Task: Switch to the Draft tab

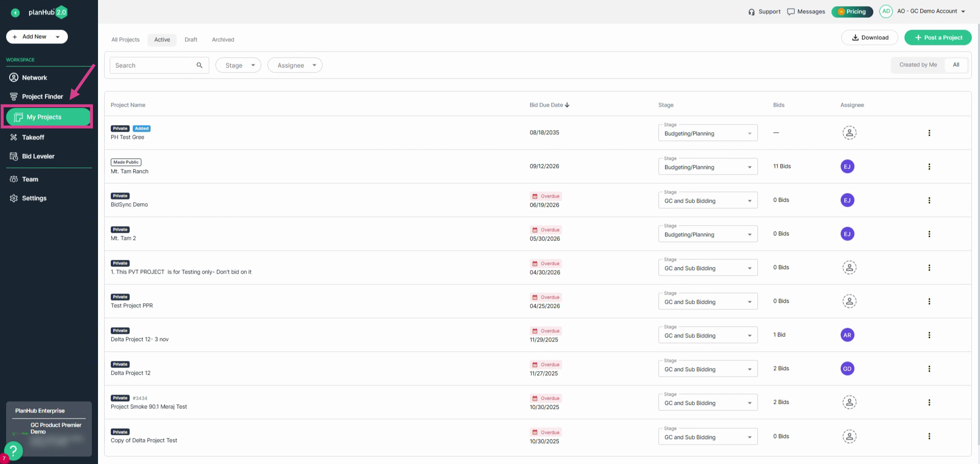Action: coord(191,40)
